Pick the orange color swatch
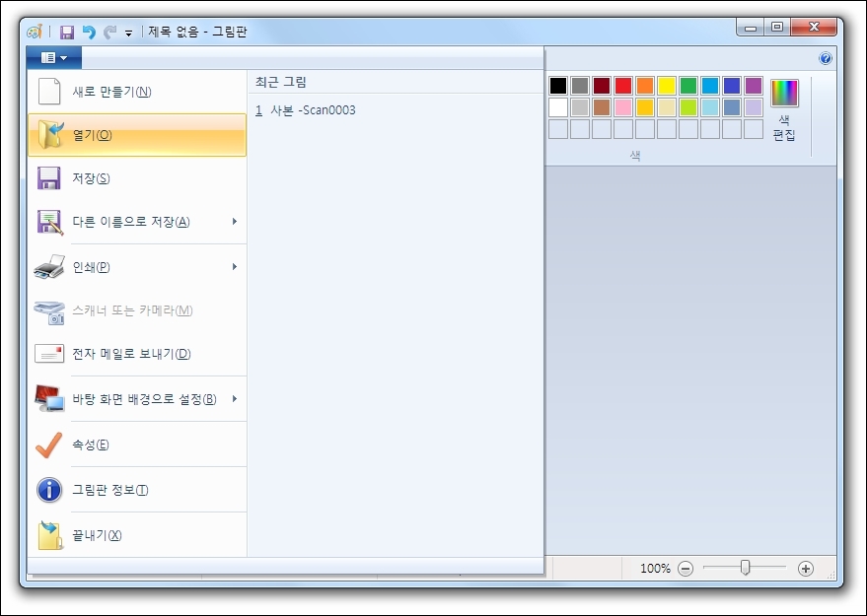This screenshot has width=867, height=616. point(645,86)
